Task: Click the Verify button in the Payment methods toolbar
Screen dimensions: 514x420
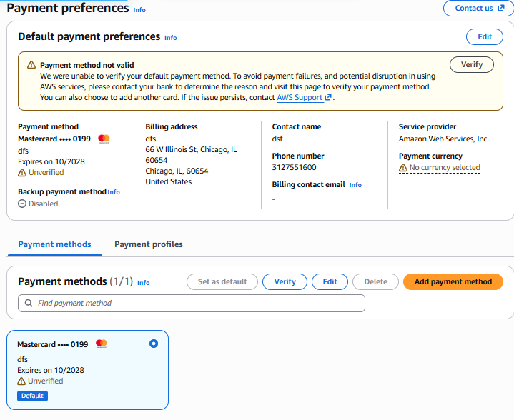Action: 285,281
